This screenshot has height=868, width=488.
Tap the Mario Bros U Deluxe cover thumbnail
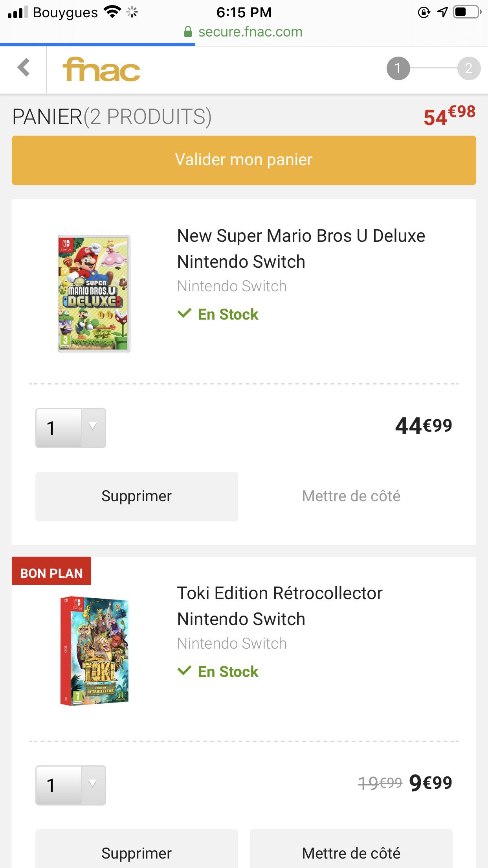[94, 294]
